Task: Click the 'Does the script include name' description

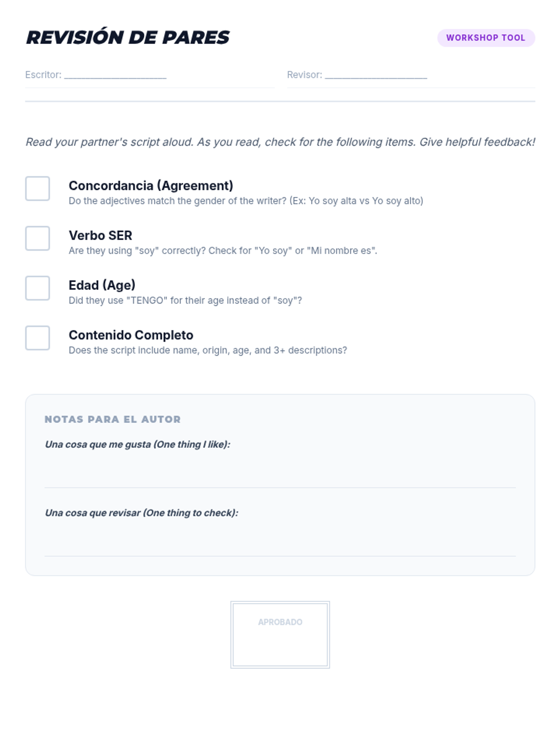Action: point(208,350)
